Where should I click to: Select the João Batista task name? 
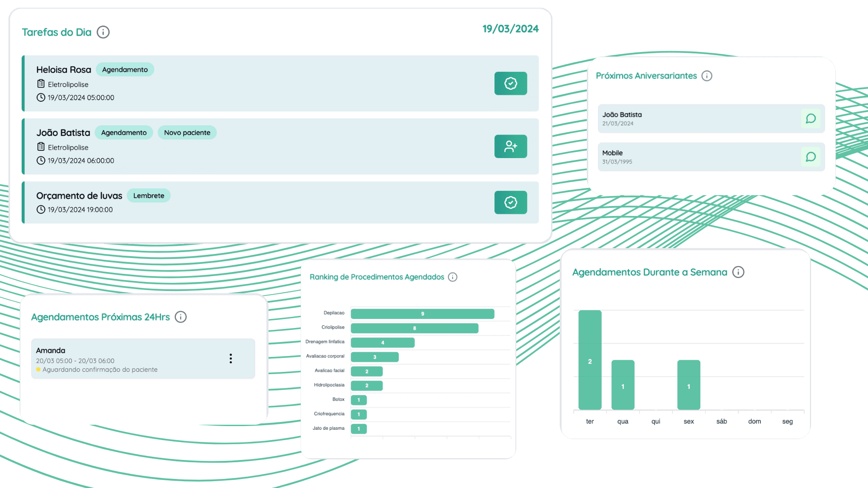pyautogui.click(x=63, y=133)
